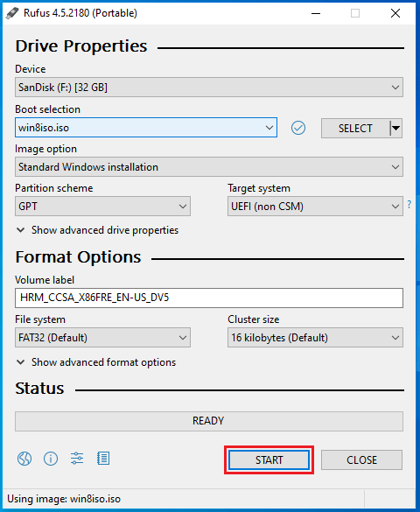Click the Rufus USB icon in title bar
420x512 pixels.
click(12, 13)
